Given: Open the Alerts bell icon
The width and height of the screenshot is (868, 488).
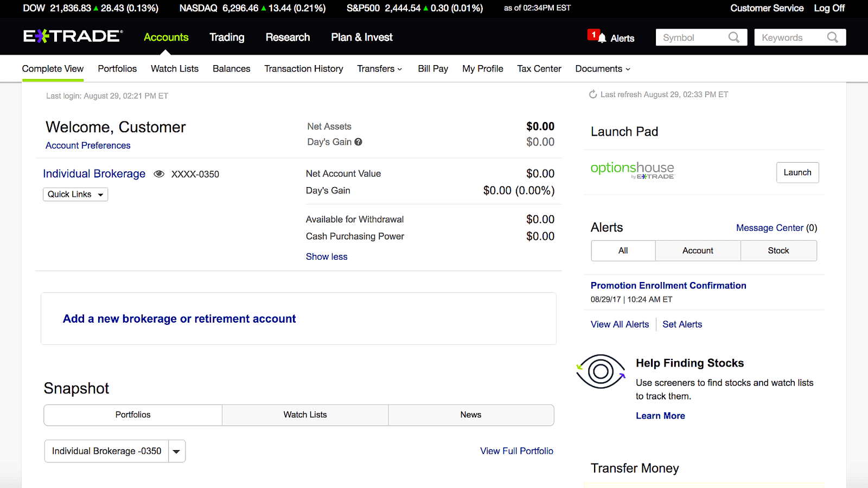Looking at the screenshot, I should [x=602, y=37].
